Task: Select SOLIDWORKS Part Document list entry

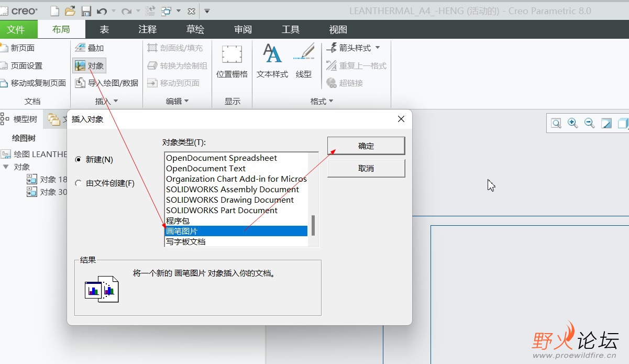Action: tap(236, 210)
